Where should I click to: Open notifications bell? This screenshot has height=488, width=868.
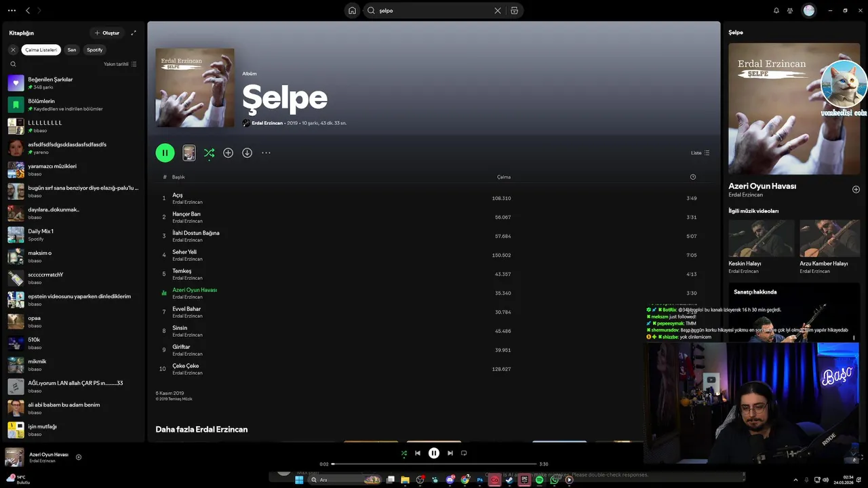(x=776, y=10)
